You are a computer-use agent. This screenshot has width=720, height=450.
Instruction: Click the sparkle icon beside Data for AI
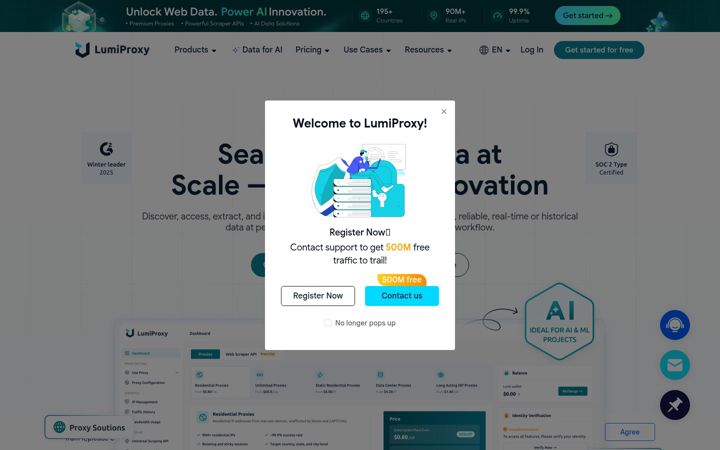tap(235, 50)
